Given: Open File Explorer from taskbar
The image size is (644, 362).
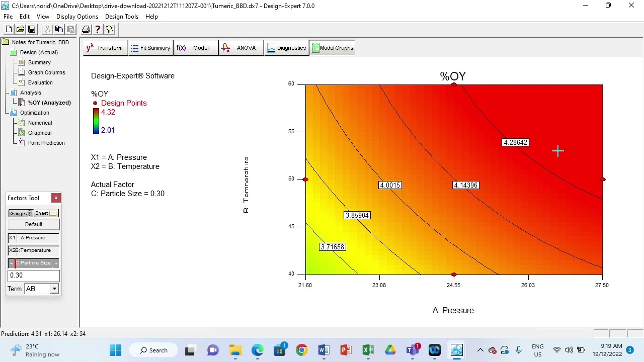Looking at the screenshot, I should (235, 350).
